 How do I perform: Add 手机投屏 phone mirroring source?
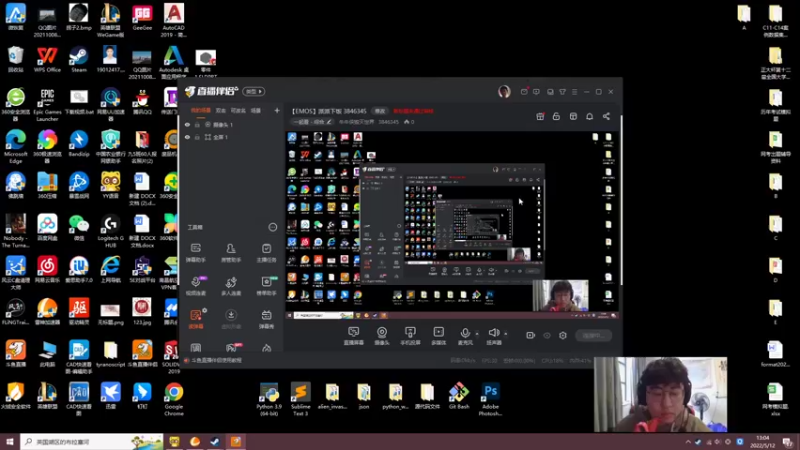click(x=410, y=336)
